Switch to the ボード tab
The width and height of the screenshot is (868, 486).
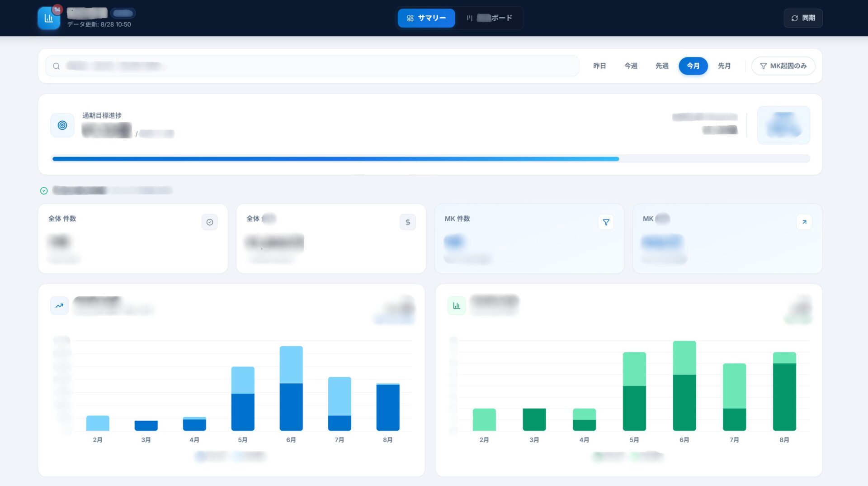tap(490, 18)
